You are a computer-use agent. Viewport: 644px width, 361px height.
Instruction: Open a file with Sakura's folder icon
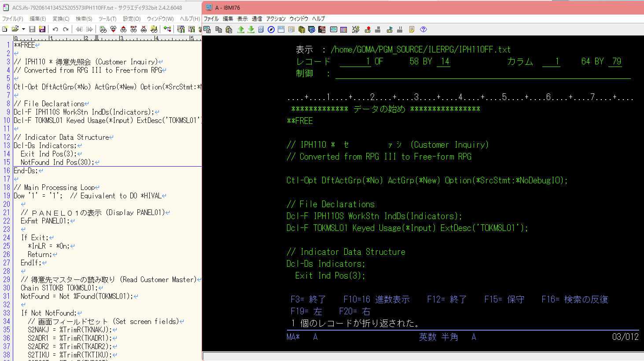tap(15, 29)
